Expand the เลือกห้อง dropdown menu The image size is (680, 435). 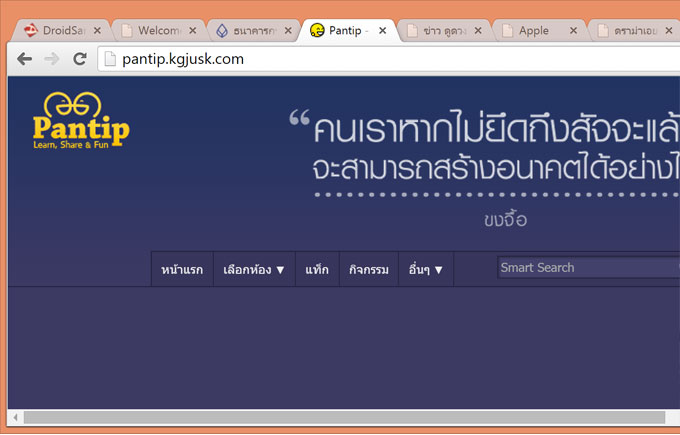tap(254, 269)
